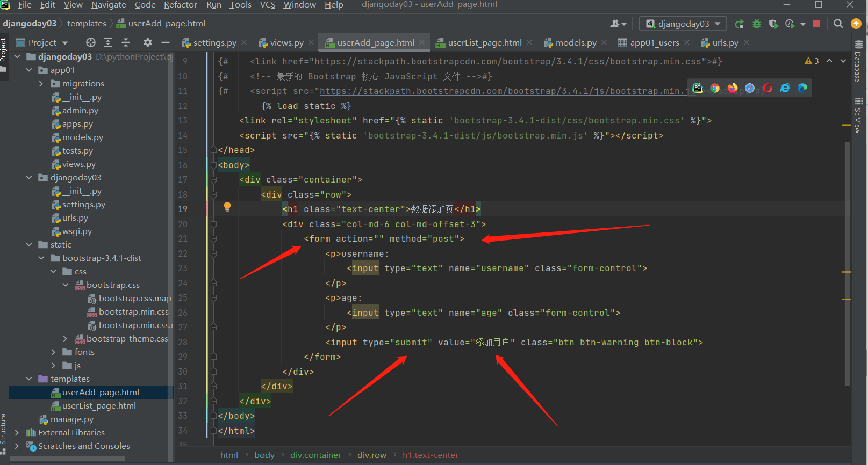Collapse the body tag fold on line 16
The width and height of the screenshot is (868, 465).
213,165
